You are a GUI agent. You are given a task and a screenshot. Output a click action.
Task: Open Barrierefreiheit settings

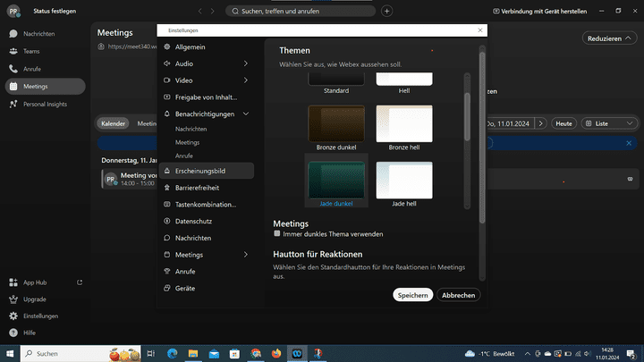click(x=207, y=188)
